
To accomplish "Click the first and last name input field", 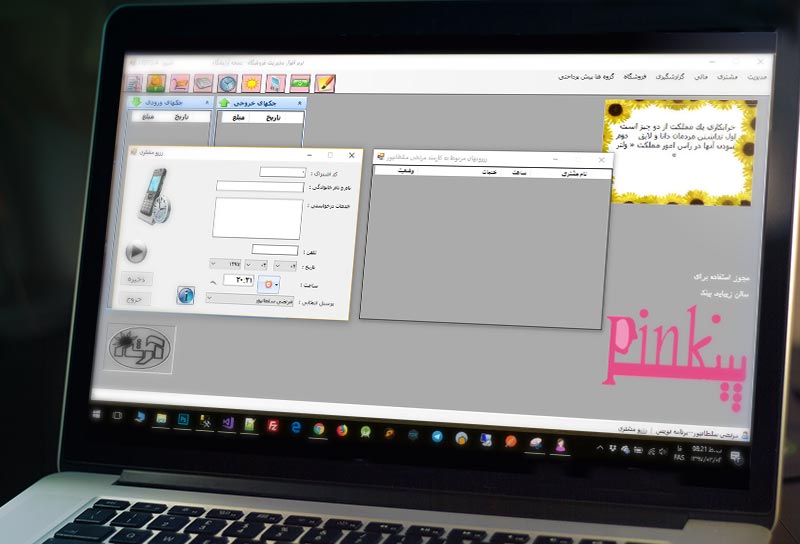I will tap(259, 186).
